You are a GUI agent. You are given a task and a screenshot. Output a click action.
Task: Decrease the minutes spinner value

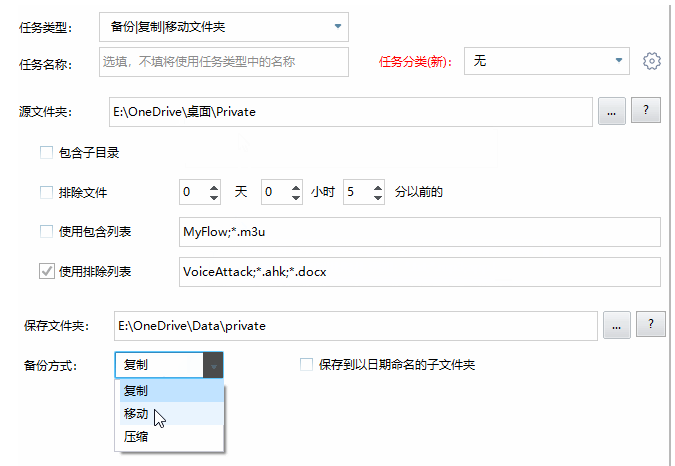378,197
